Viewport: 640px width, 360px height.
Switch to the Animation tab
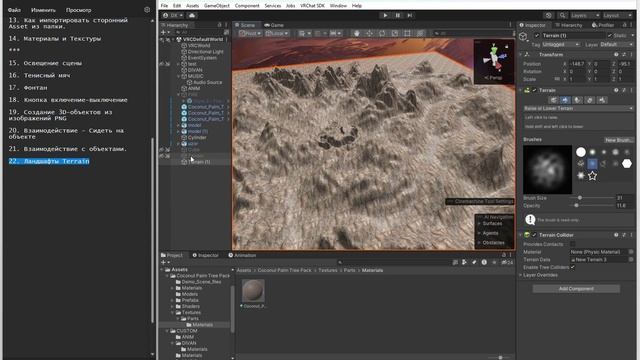[242, 256]
